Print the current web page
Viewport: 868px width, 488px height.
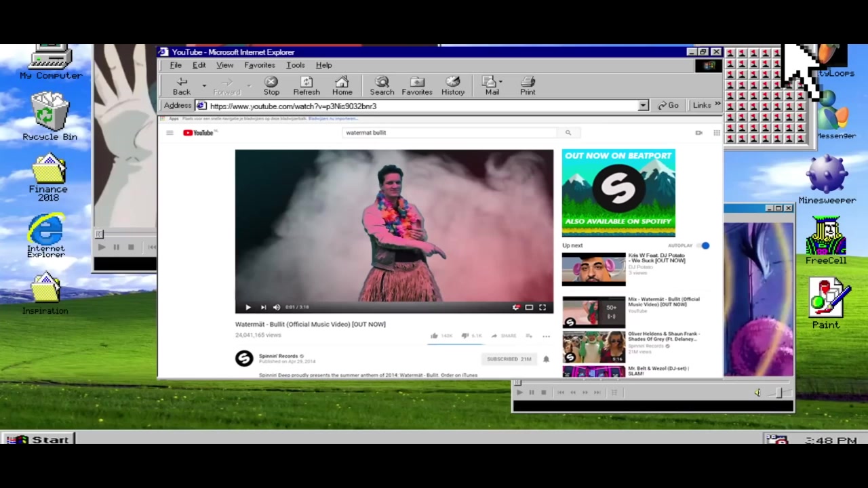pos(528,86)
